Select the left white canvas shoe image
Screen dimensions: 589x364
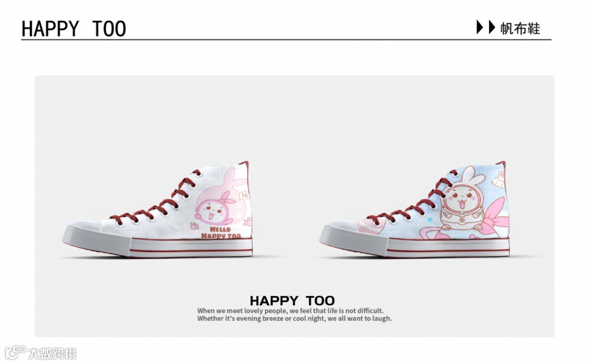(x=158, y=209)
